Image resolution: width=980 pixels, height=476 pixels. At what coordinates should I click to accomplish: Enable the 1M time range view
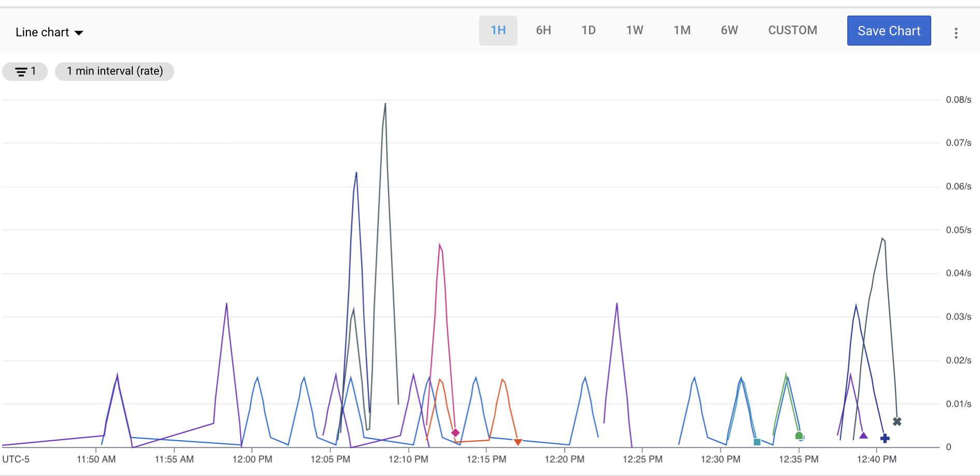(682, 30)
